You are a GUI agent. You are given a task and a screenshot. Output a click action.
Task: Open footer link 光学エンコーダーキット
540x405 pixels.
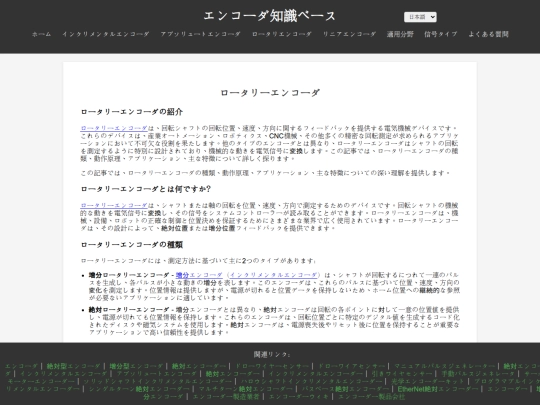click(x=428, y=381)
